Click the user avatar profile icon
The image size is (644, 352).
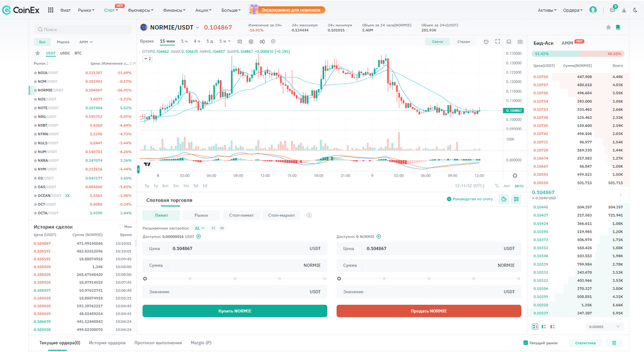point(593,10)
